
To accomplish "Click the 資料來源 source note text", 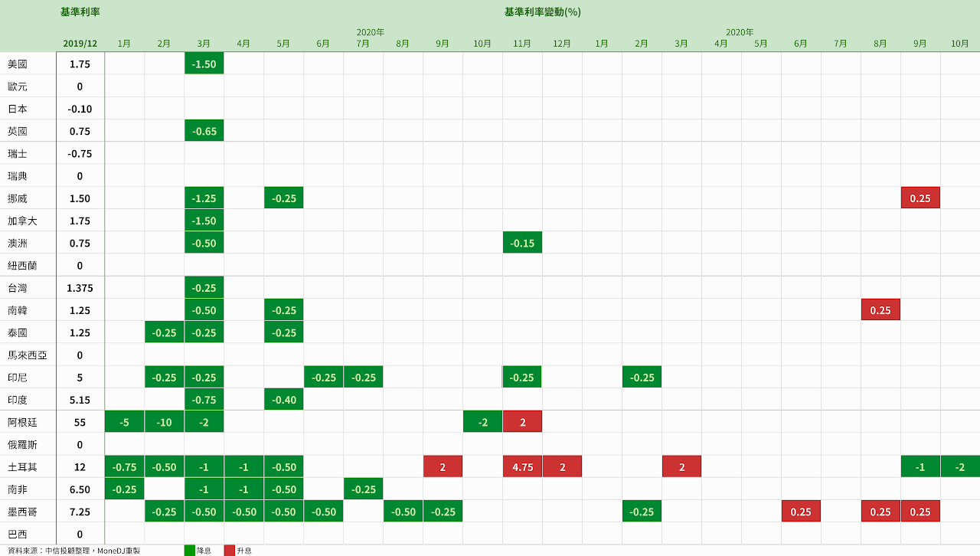I will [x=74, y=551].
